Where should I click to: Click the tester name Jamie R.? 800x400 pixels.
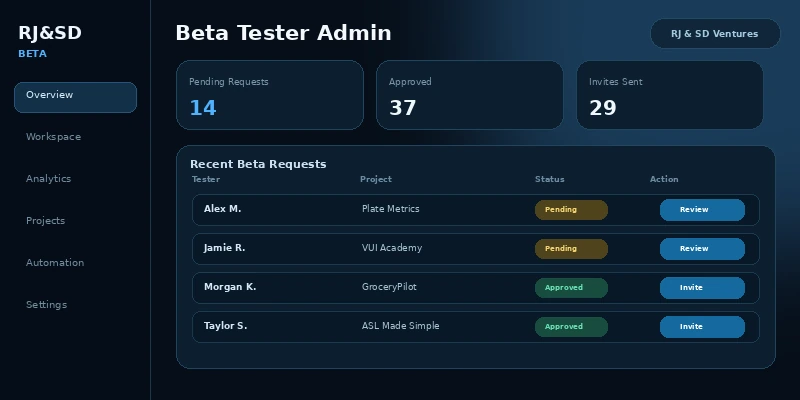click(224, 248)
